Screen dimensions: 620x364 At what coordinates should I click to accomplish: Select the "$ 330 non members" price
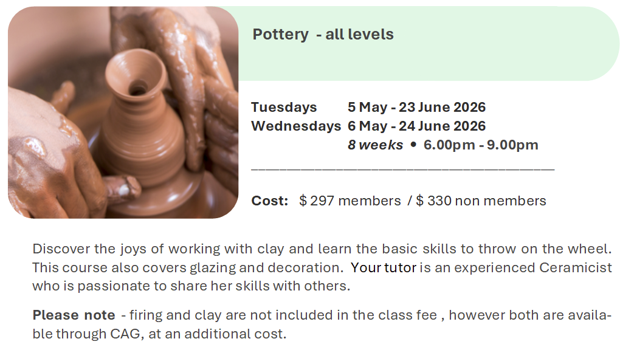[481, 201]
